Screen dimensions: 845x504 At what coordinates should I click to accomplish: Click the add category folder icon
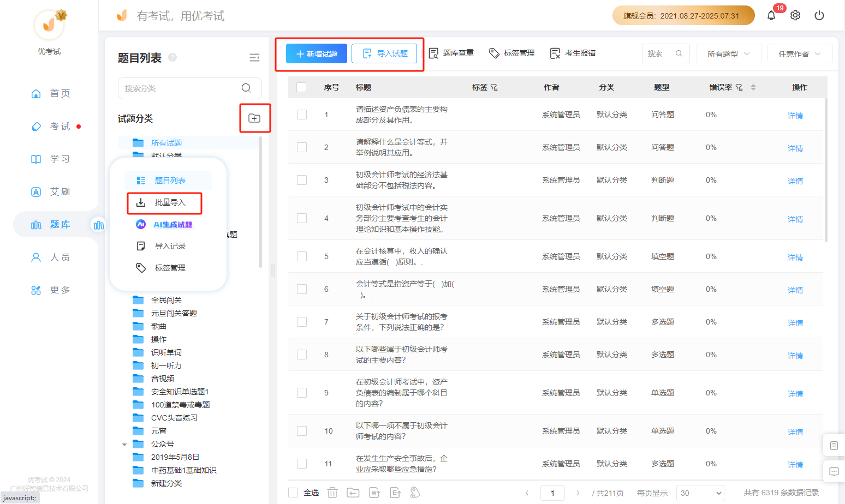pyautogui.click(x=254, y=118)
